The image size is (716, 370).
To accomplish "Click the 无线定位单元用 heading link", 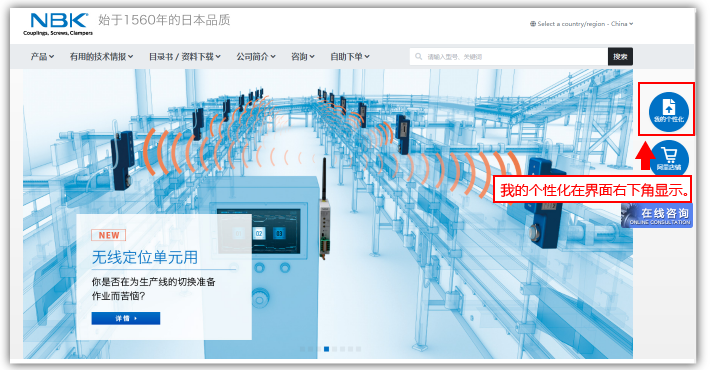I will (145, 257).
